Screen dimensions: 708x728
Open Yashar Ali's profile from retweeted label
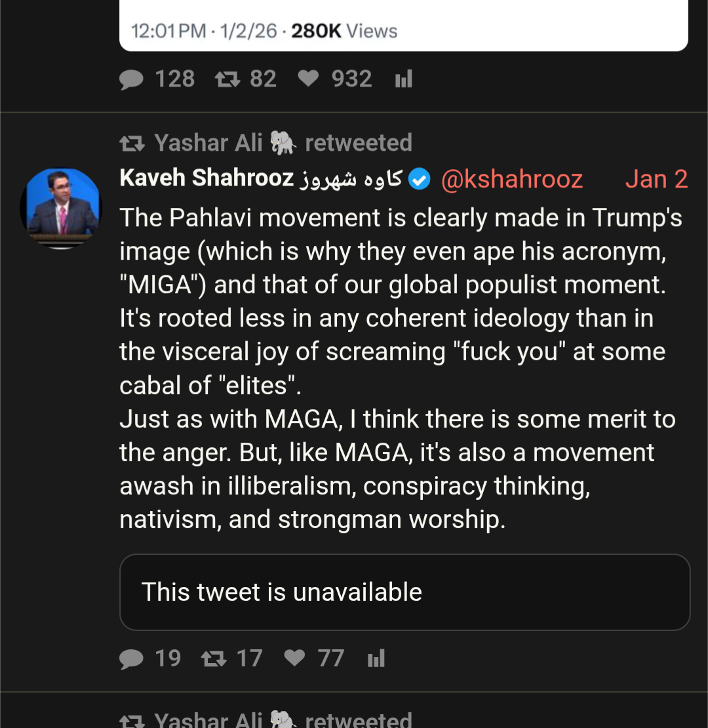(208, 143)
